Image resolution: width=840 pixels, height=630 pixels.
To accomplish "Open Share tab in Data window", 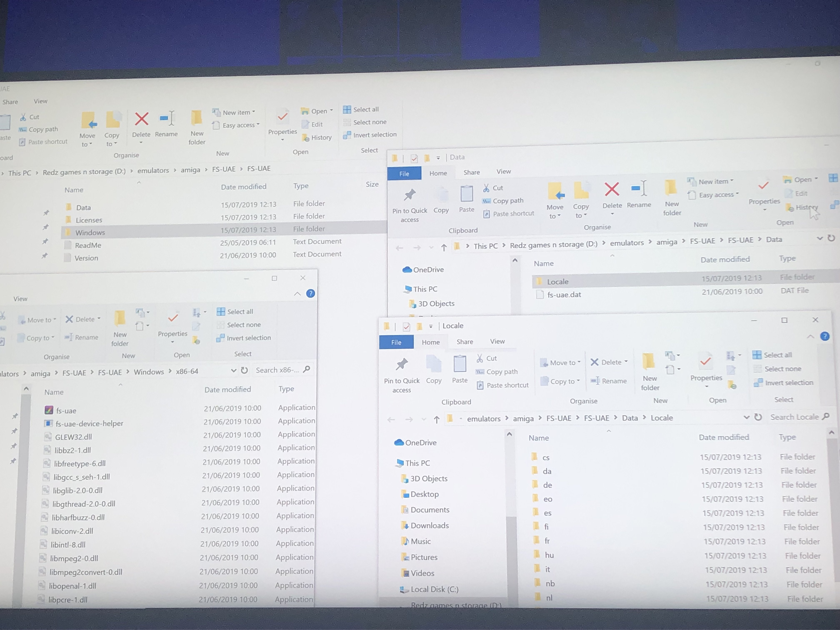I will 472,172.
